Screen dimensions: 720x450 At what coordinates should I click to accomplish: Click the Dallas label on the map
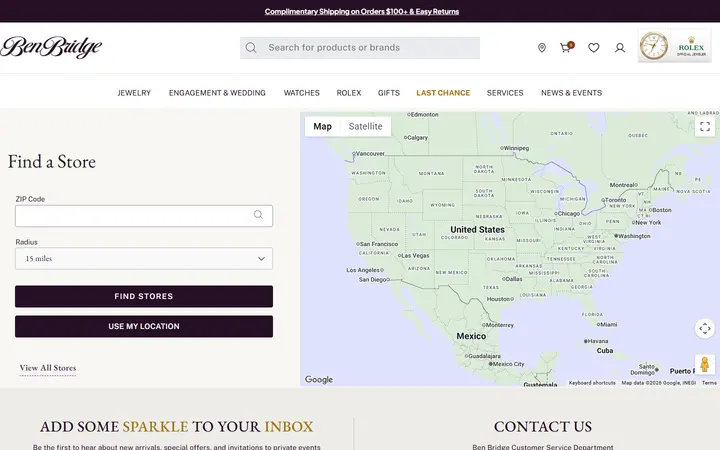pos(514,279)
